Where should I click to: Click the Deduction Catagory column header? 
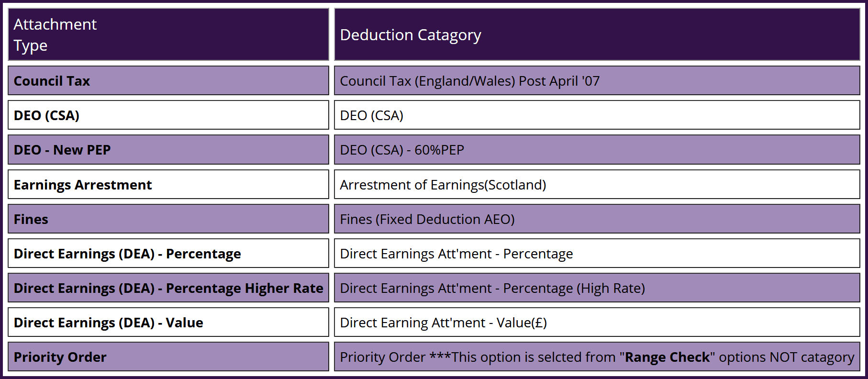[410, 35]
